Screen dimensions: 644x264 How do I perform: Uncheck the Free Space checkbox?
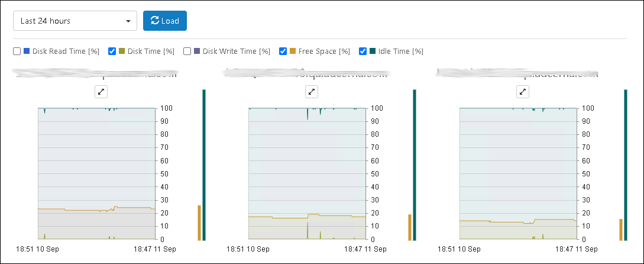point(283,51)
